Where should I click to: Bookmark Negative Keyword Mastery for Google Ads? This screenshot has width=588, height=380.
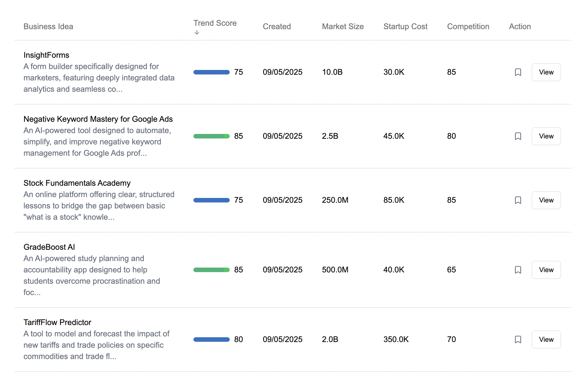tap(518, 136)
